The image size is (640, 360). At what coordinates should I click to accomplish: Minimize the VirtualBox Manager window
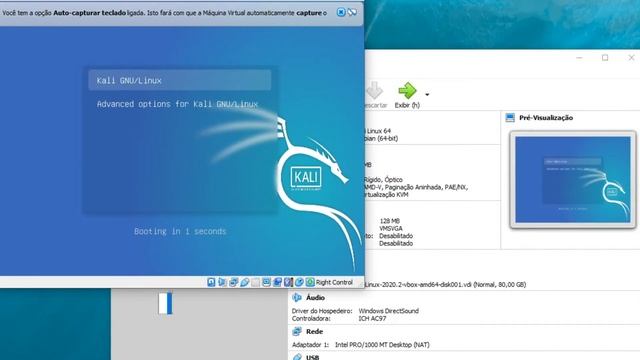(579, 58)
